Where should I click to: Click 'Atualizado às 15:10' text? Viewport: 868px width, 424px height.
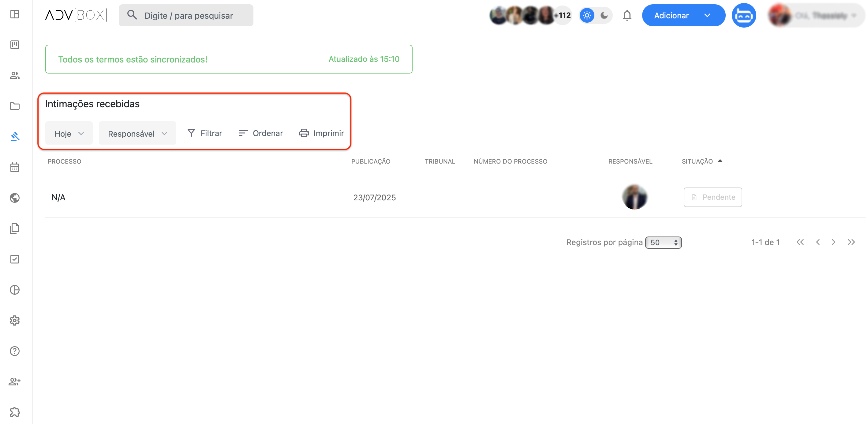pos(364,59)
